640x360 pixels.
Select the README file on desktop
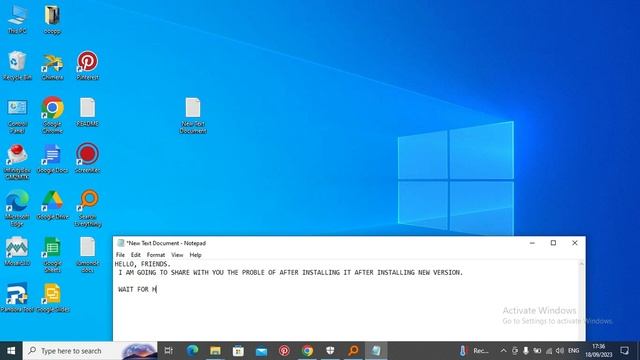pos(87,112)
